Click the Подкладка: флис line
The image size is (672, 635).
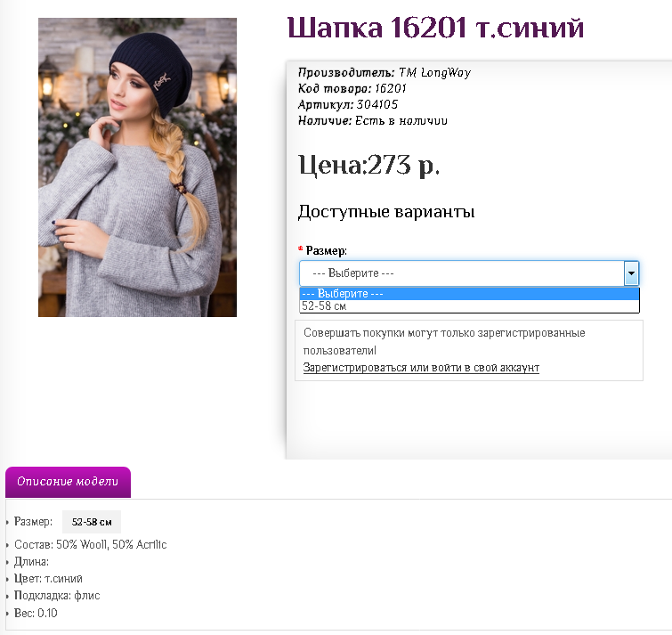(56, 596)
